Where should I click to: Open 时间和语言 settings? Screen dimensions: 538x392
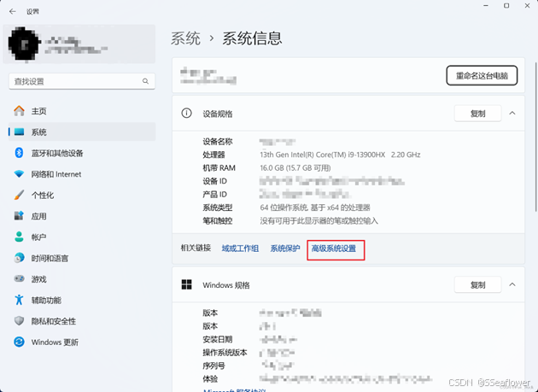coord(82,258)
